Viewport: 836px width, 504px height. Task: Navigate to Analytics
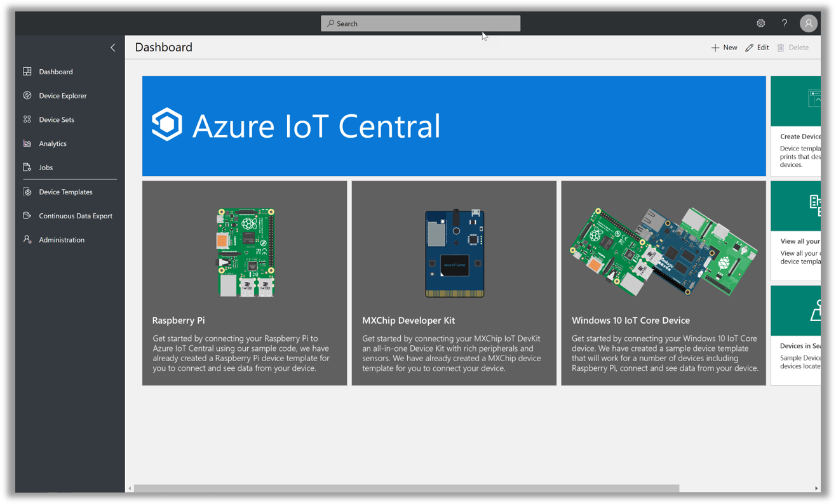point(53,143)
